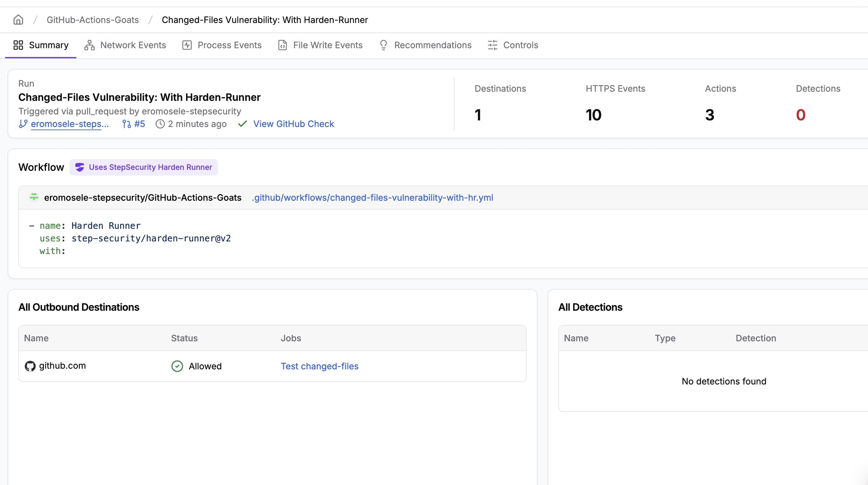This screenshot has height=485, width=868.
Task: Click the green Allowed checkmark status icon
Action: click(177, 366)
